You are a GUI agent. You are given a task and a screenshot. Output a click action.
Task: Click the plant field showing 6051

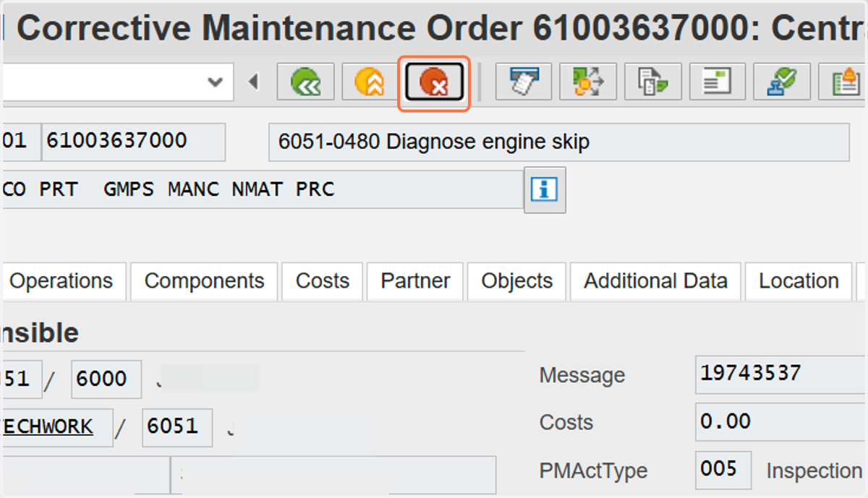point(177,426)
